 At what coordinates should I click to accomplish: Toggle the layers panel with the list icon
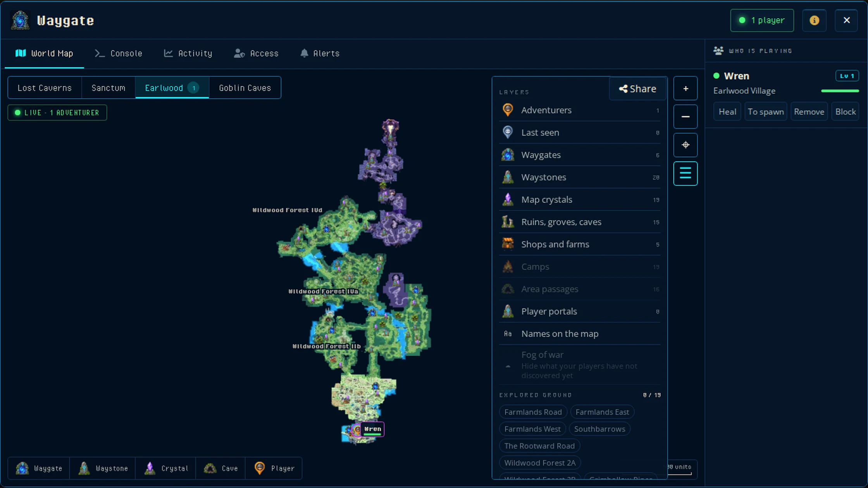click(x=685, y=173)
